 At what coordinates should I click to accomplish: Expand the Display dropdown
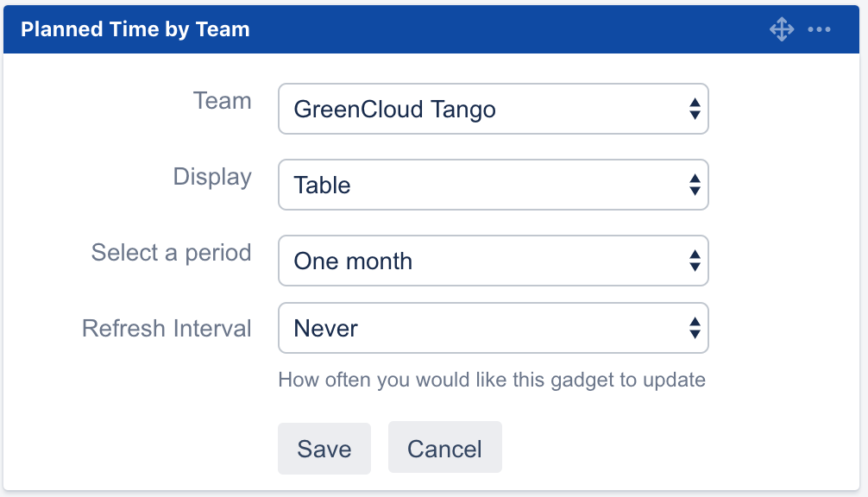[493, 185]
